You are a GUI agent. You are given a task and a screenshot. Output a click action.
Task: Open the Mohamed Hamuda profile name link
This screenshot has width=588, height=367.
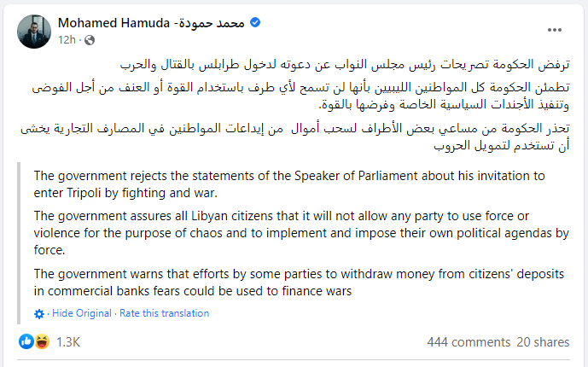(151, 23)
